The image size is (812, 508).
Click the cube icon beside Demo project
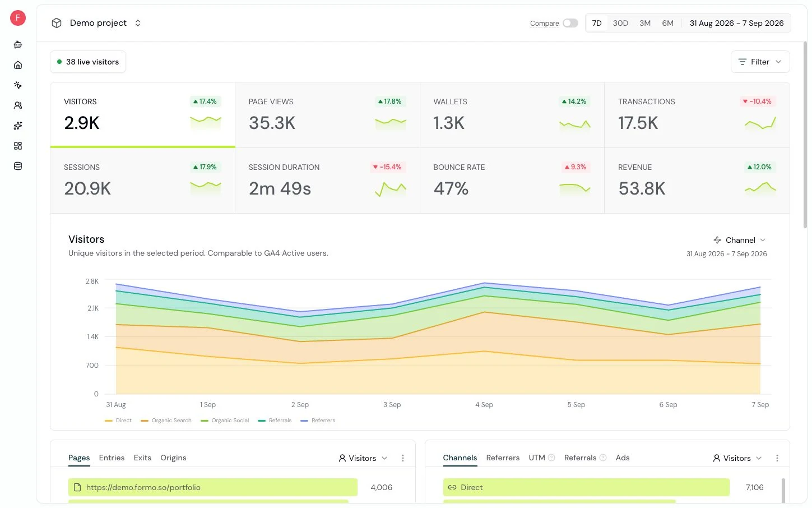pos(57,23)
